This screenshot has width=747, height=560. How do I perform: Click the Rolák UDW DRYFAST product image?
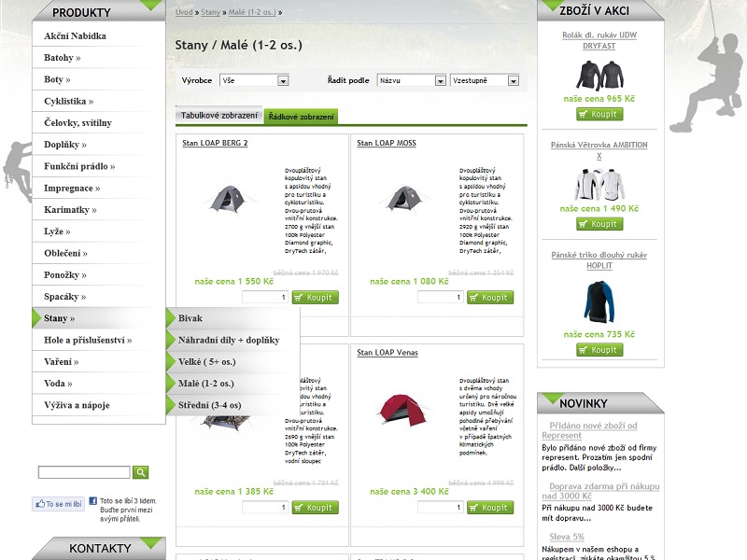pyautogui.click(x=598, y=75)
